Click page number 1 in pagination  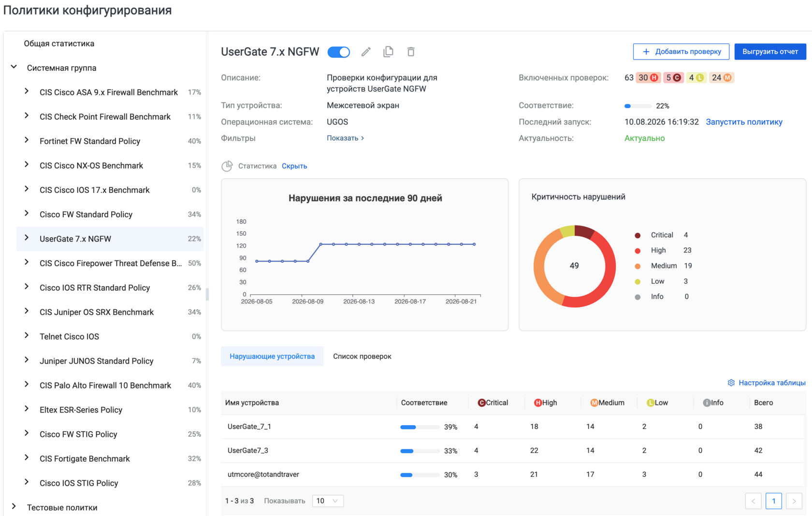click(x=773, y=501)
